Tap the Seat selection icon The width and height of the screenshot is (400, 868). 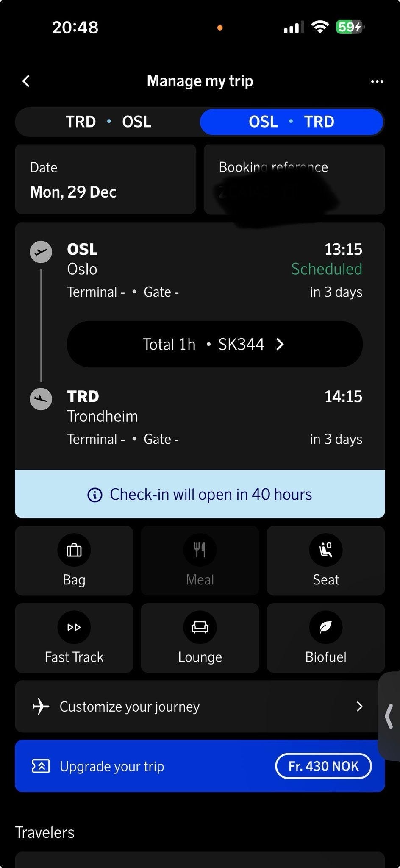point(326,550)
